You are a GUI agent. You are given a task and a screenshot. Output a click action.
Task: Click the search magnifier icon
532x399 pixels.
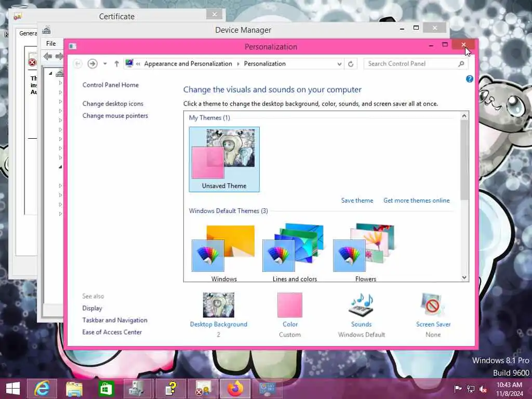461,64
